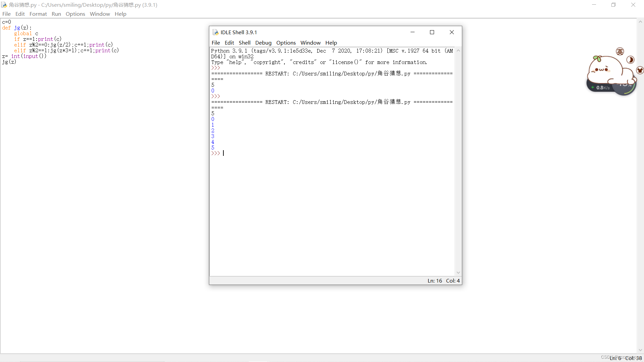Minimize the IDLE Shell window
Image resolution: width=644 pixels, height=362 pixels.
coord(413,32)
